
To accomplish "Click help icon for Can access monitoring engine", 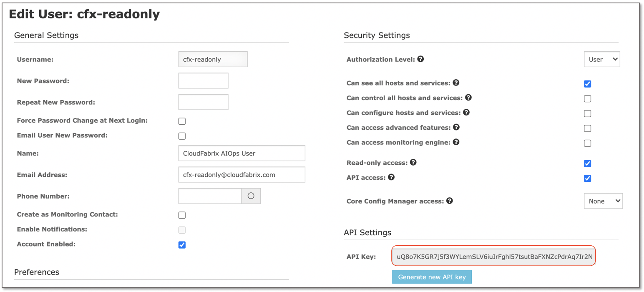I will click(456, 142).
